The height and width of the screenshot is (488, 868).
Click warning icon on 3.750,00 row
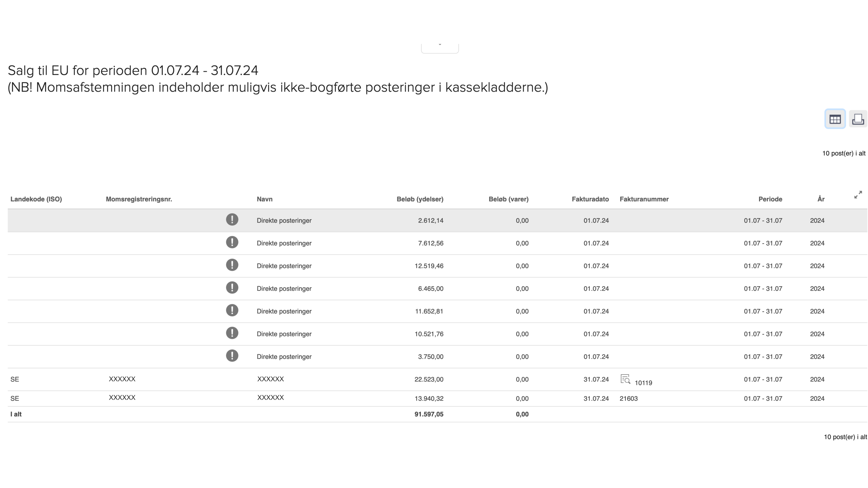232,356
